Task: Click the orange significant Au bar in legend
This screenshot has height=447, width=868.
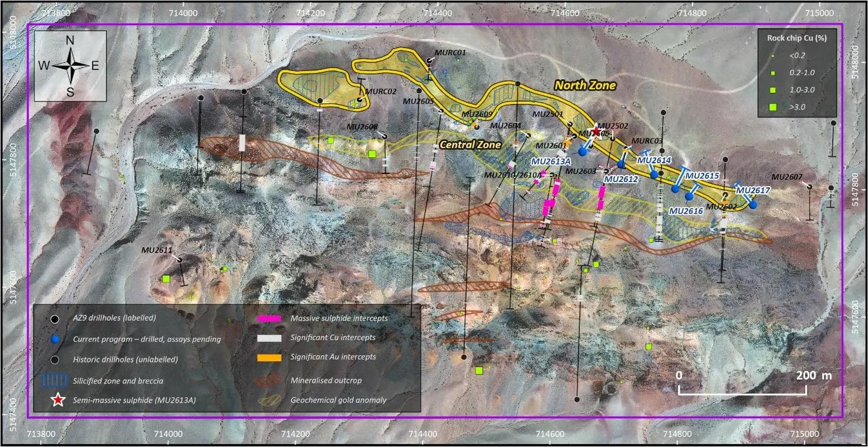Action: pyautogui.click(x=269, y=357)
